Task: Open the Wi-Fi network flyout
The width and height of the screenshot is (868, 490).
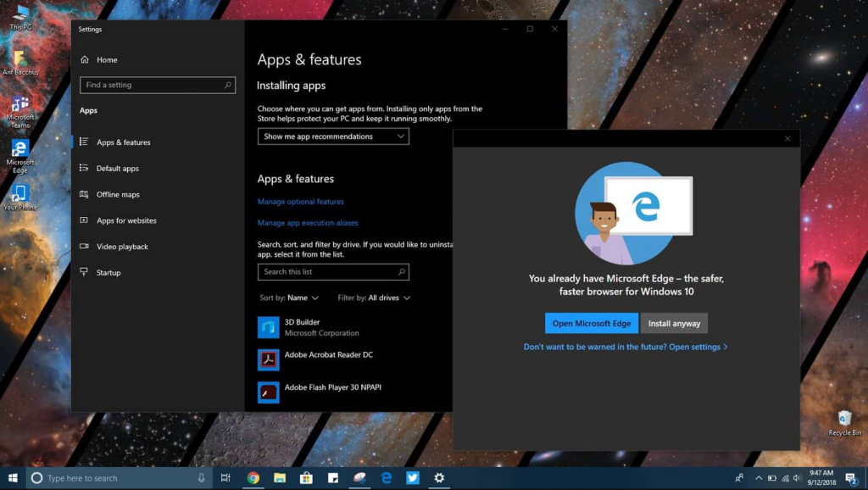Action: (785, 478)
